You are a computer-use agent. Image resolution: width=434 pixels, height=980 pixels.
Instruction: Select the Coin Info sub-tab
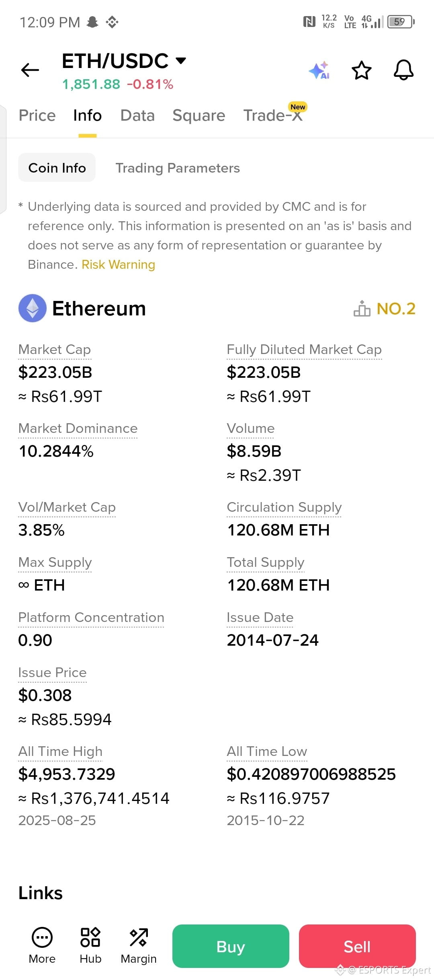(x=57, y=168)
